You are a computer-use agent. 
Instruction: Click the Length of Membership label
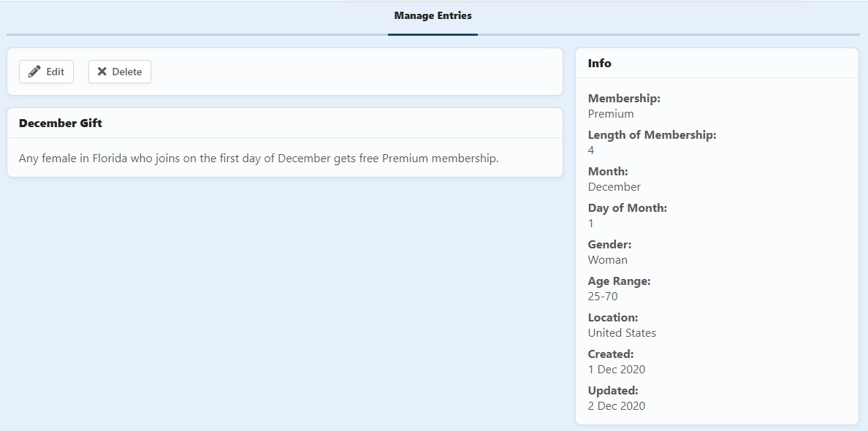[652, 135]
